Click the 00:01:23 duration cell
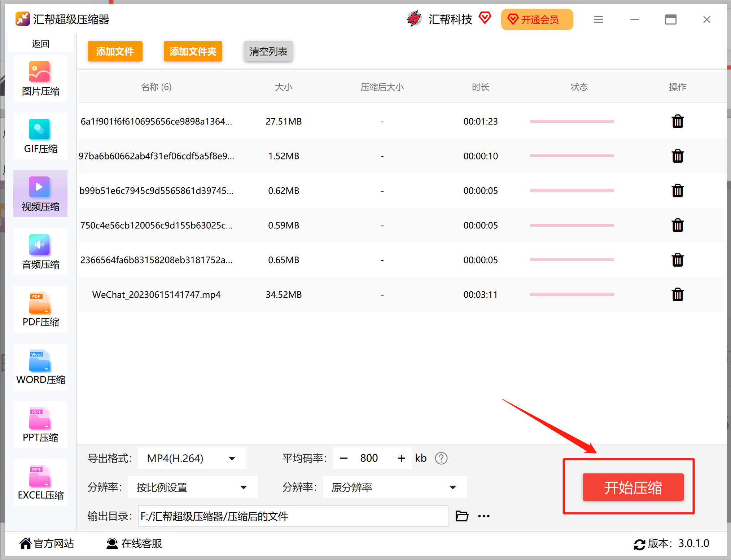 point(481,121)
